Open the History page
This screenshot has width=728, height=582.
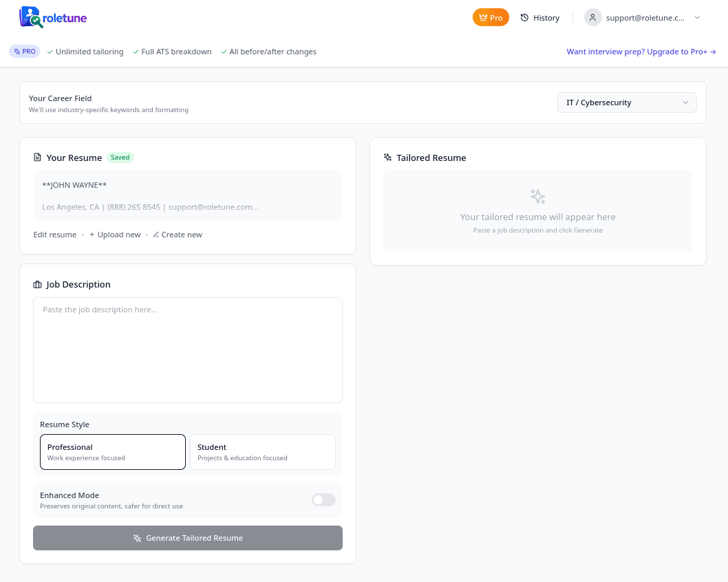click(x=546, y=18)
